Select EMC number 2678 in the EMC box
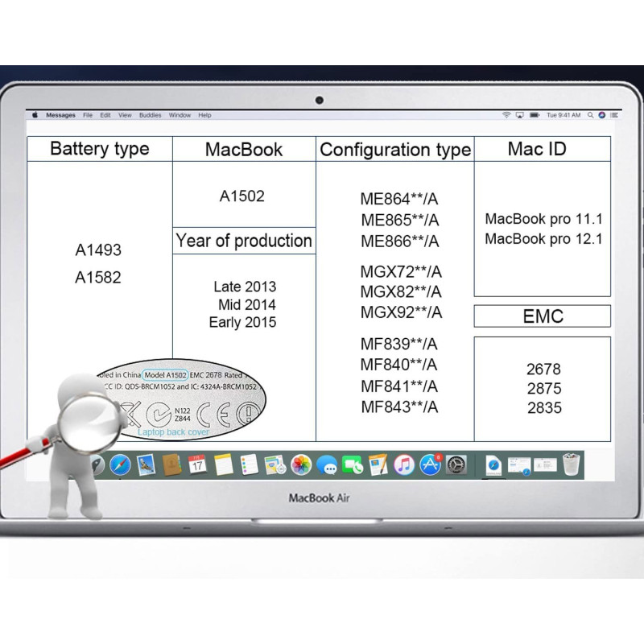 coord(544,369)
